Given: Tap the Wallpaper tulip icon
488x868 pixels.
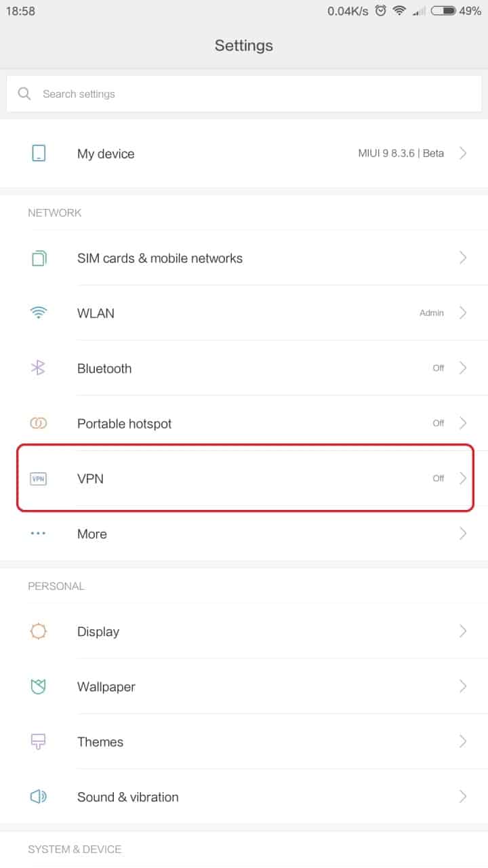Looking at the screenshot, I should 39,687.
